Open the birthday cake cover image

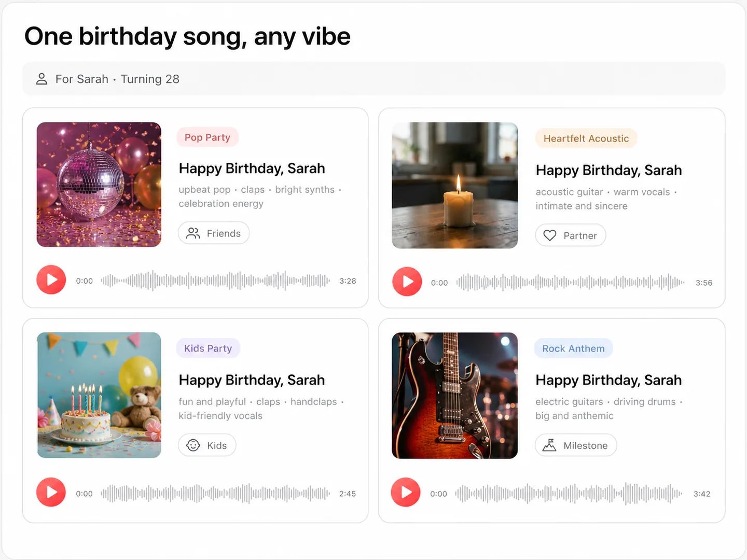[99, 395]
